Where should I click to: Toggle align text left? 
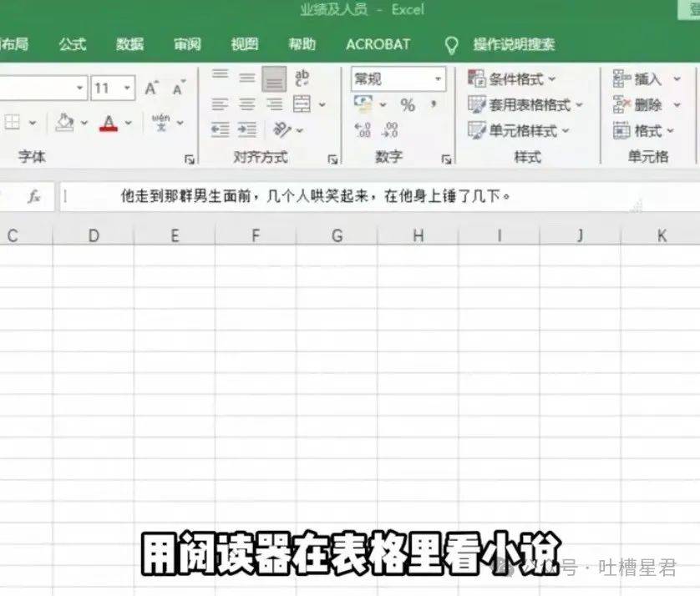click(220, 105)
